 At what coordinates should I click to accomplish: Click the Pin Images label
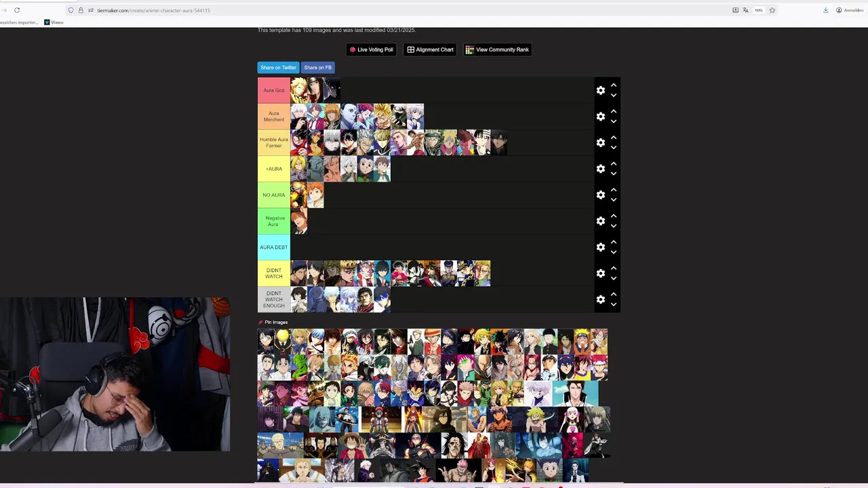click(x=276, y=323)
